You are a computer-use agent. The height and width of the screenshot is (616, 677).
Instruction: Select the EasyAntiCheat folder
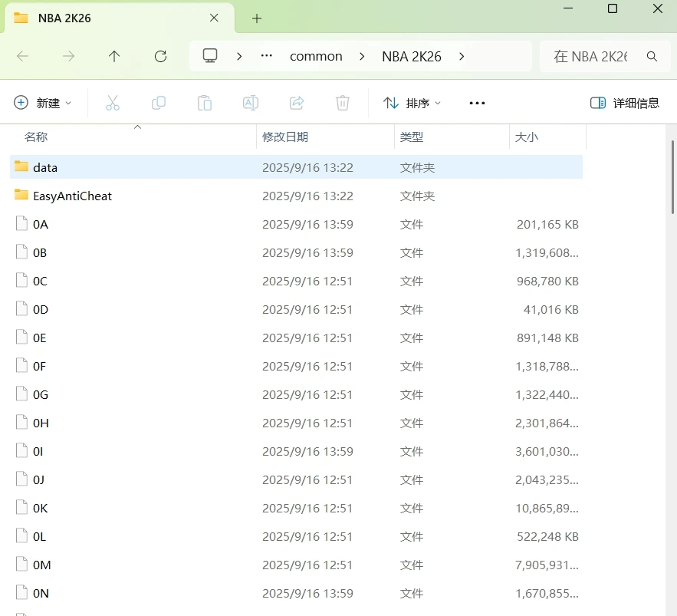(x=72, y=196)
